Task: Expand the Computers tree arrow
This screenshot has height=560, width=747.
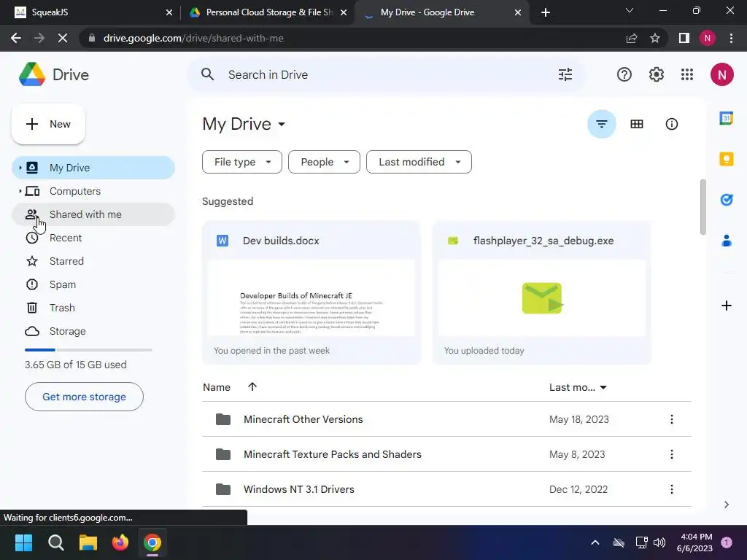Action: tap(20, 191)
